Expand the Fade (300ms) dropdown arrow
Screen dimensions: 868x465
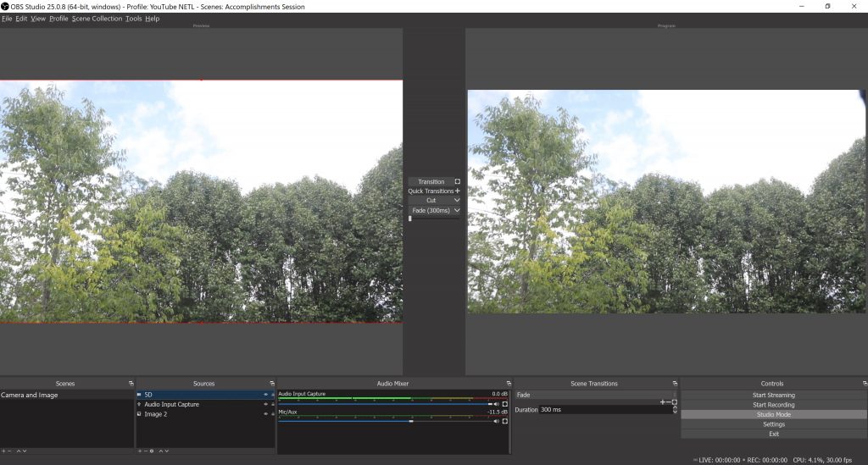pyautogui.click(x=458, y=210)
